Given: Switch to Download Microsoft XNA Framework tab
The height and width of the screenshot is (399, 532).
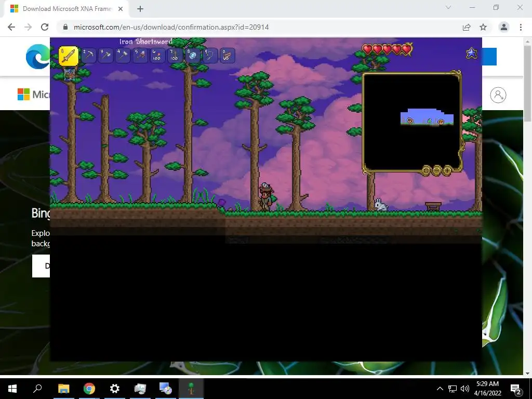Looking at the screenshot, I should click(66, 9).
